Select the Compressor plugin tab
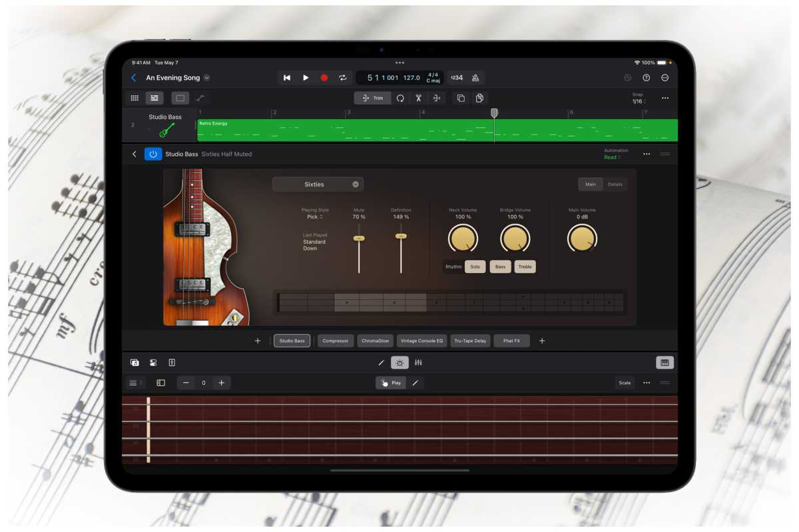Image resolution: width=799 pixels, height=532 pixels. (336, 340)
